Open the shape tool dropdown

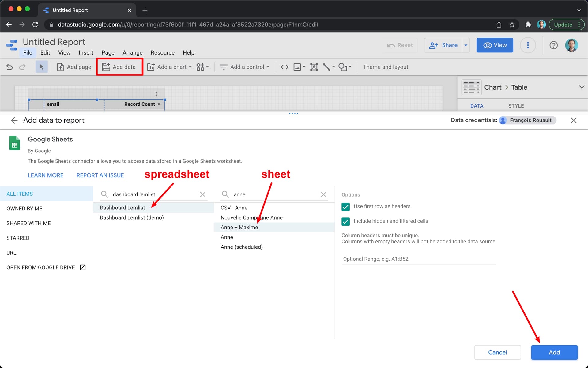(345, 67)
